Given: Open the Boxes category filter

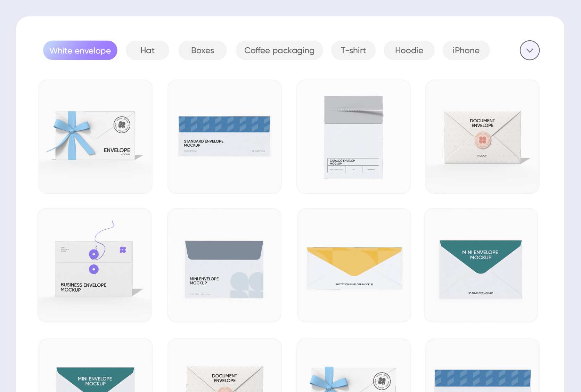Looking at the screenshot, I should 202,50.
